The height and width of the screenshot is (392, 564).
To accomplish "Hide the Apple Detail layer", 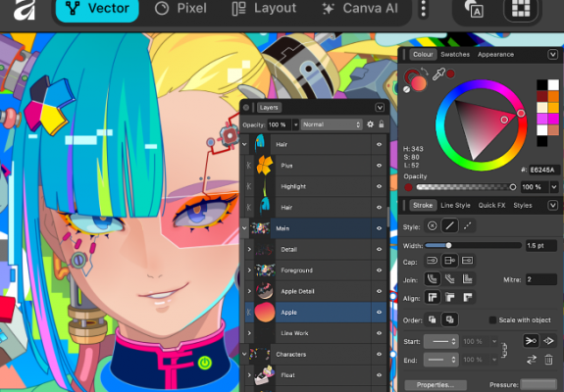I will tap(380, 291).
